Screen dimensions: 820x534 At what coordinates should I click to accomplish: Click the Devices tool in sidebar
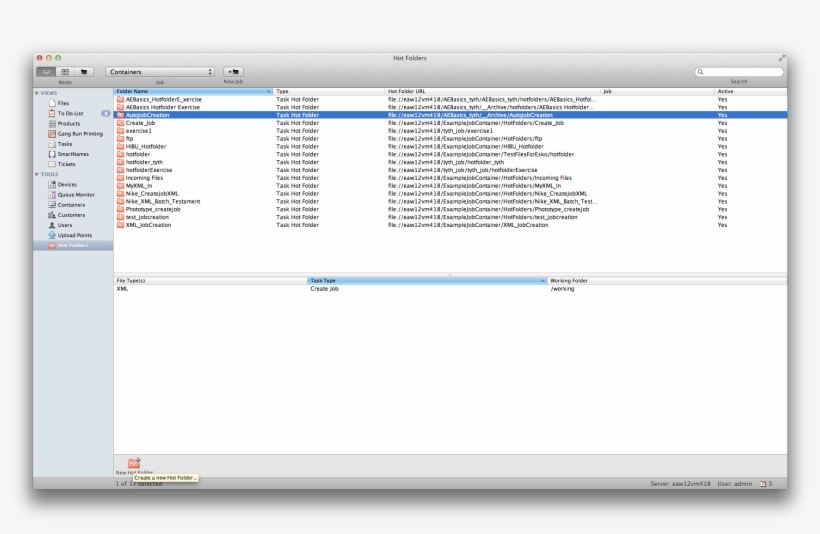(66, 184)
